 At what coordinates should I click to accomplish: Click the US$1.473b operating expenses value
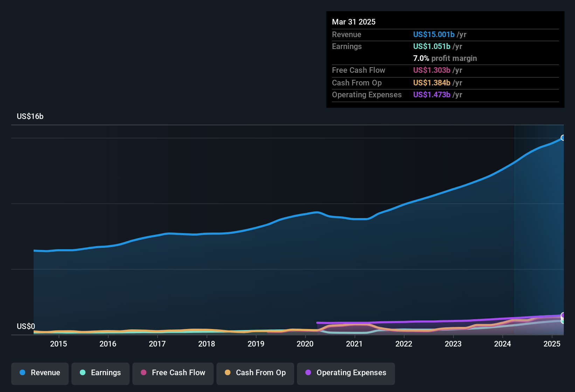432,94
